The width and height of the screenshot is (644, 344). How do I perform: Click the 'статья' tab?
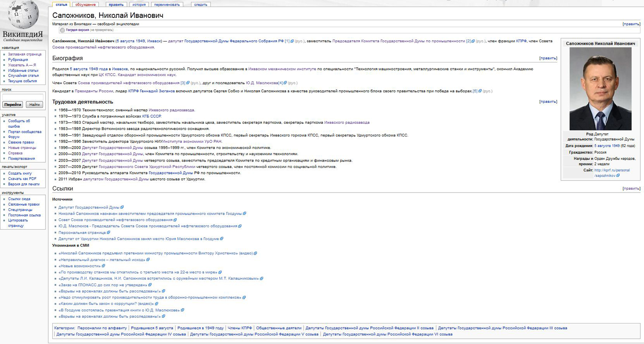61,4
